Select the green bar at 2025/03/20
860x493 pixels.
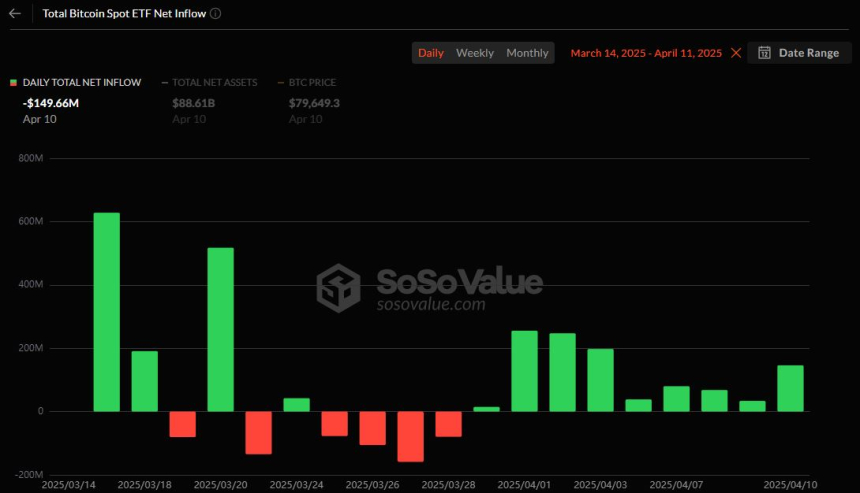[220, 329]
